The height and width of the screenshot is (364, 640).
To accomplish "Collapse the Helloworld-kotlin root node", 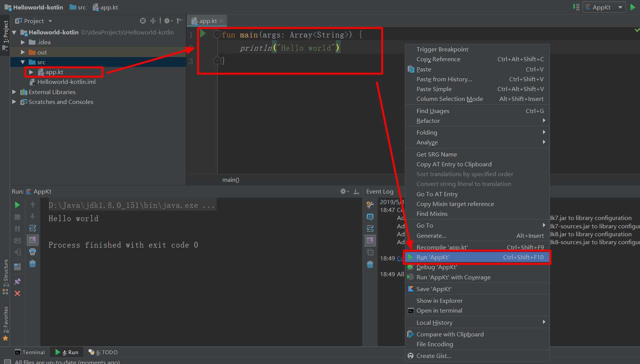I will (14, 33).
